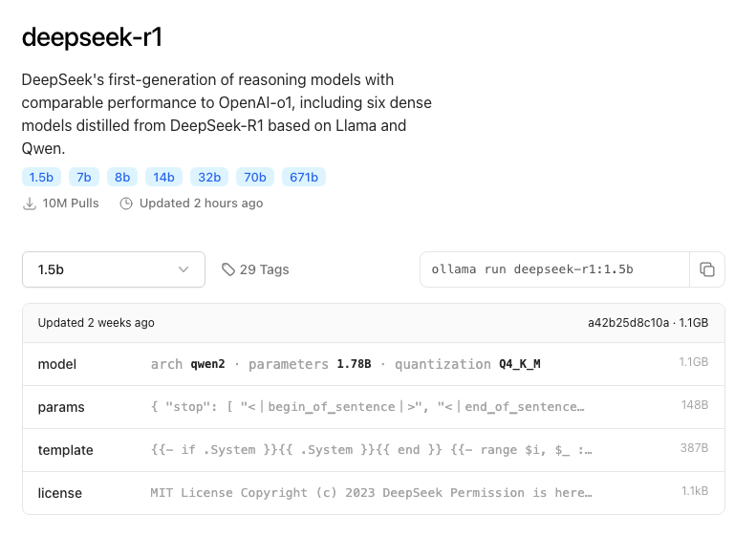Click the download icon near 10M Pulls

click(x=30, y=204)
